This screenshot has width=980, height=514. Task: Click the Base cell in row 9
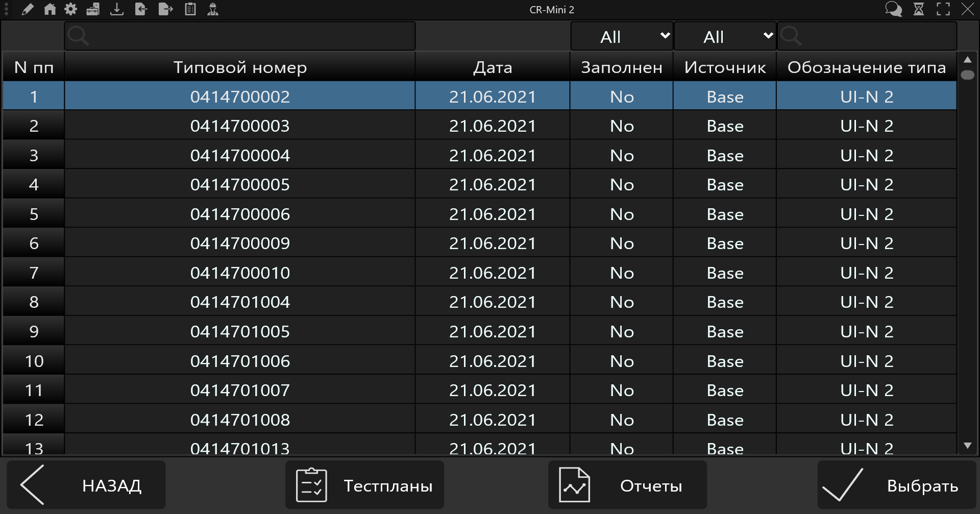coord(725,331)
